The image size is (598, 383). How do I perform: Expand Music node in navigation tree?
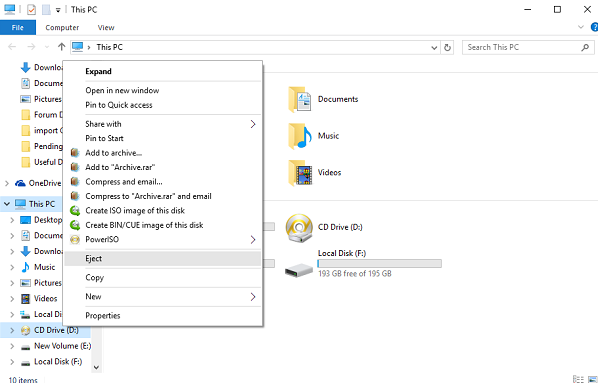point(12,267)
